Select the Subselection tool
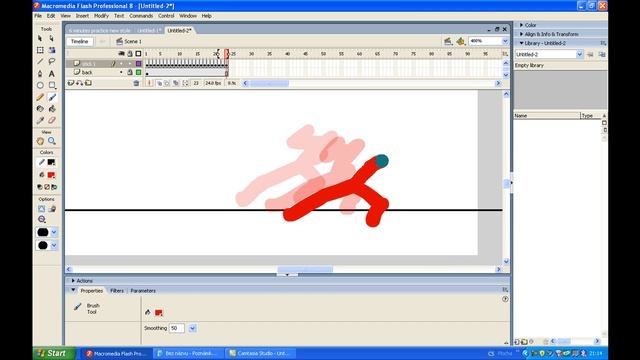640x360 pixels. (52, 38)
